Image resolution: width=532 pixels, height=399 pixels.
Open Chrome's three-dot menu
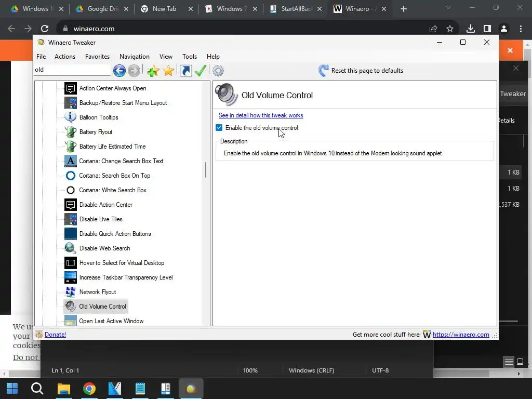tap(521, 29)
